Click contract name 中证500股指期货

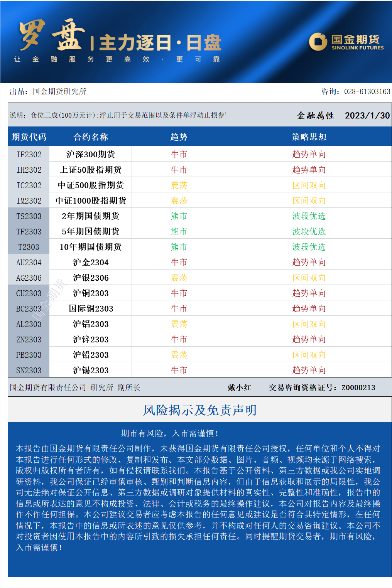pos(91,185)
